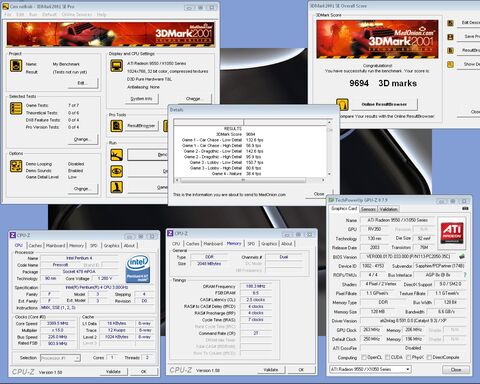
Task: Click the ATI Radeon logo in GPU-Z
Action: [x=452, y=233]
